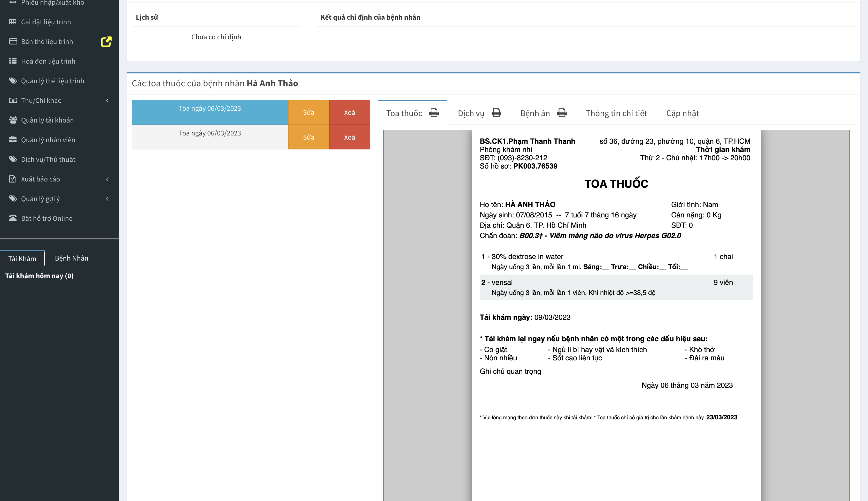868x501 pixels.
Task: Click Ngày 06 tháng 03 năm 2023
Action: (x=687, y=385)
